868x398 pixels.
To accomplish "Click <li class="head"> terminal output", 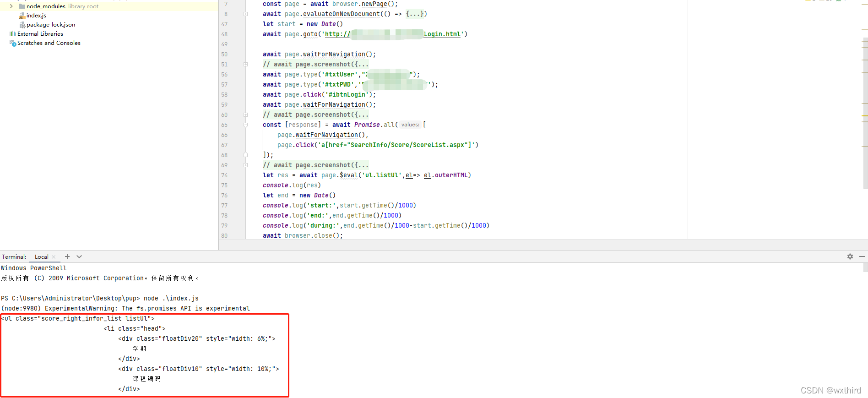I will [135, 329].
